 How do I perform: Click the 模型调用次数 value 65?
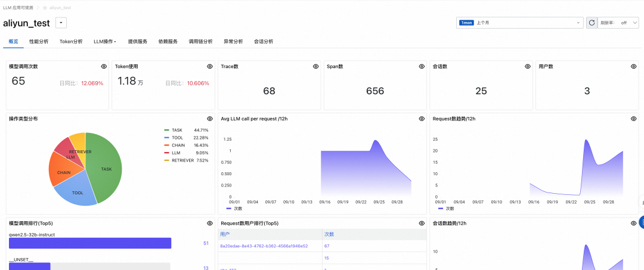tap(18, 81)
